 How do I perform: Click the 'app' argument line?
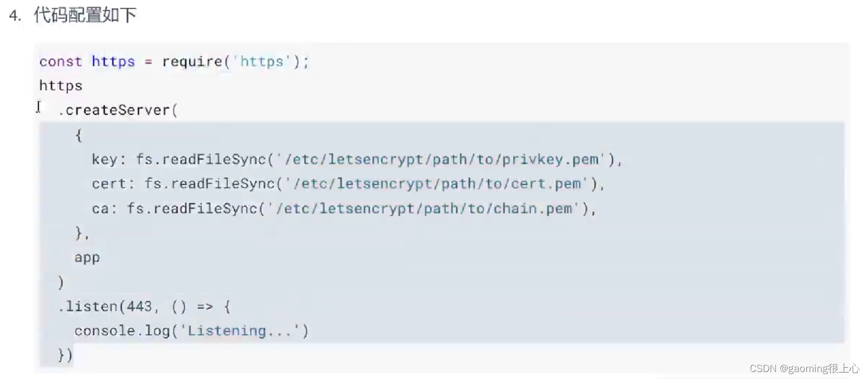pyautogui.click(x=87, y=258)
